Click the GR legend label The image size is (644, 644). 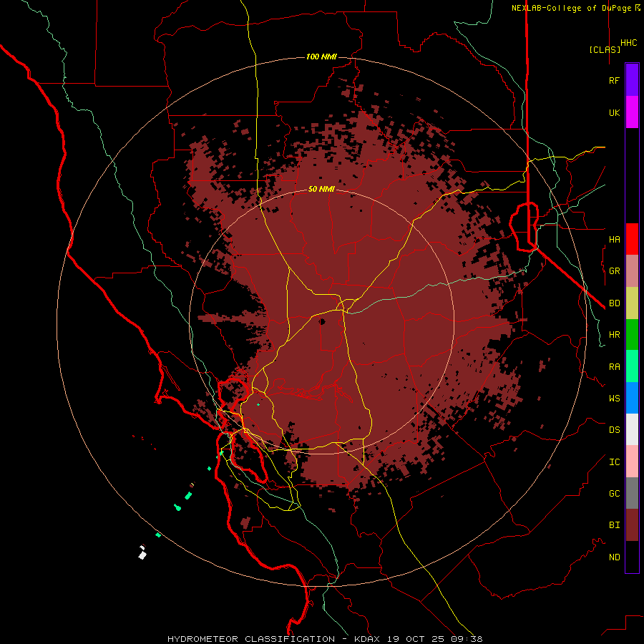click(614, 271)
